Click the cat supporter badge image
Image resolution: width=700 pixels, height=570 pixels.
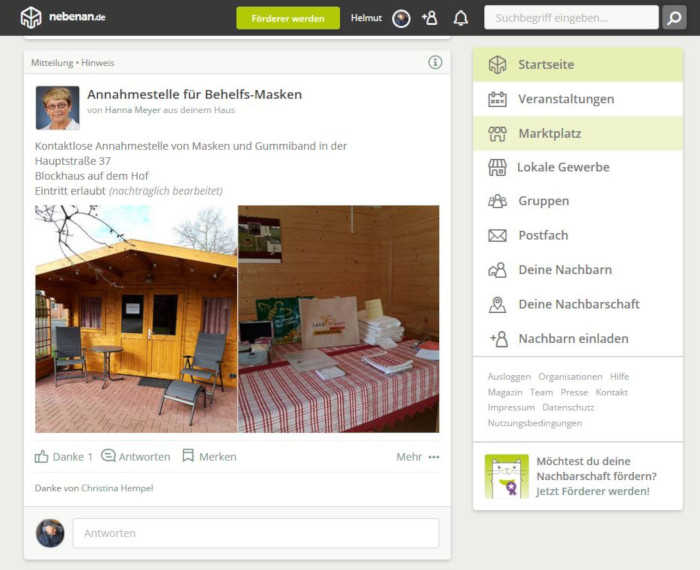click(507, 476)
